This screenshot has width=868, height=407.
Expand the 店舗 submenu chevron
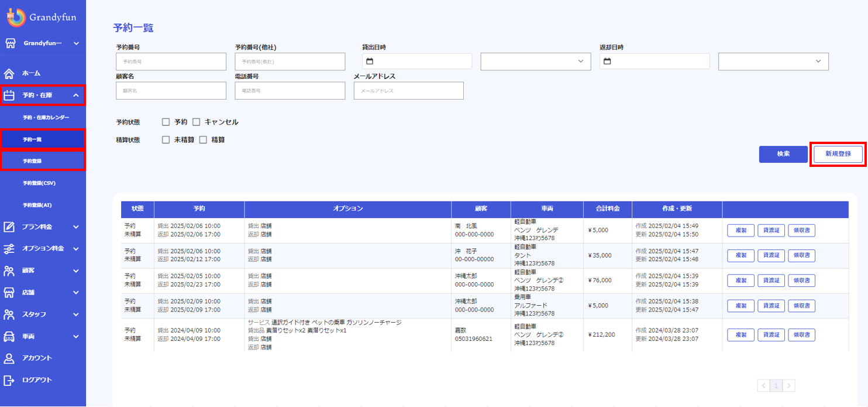tap(76, 292)
